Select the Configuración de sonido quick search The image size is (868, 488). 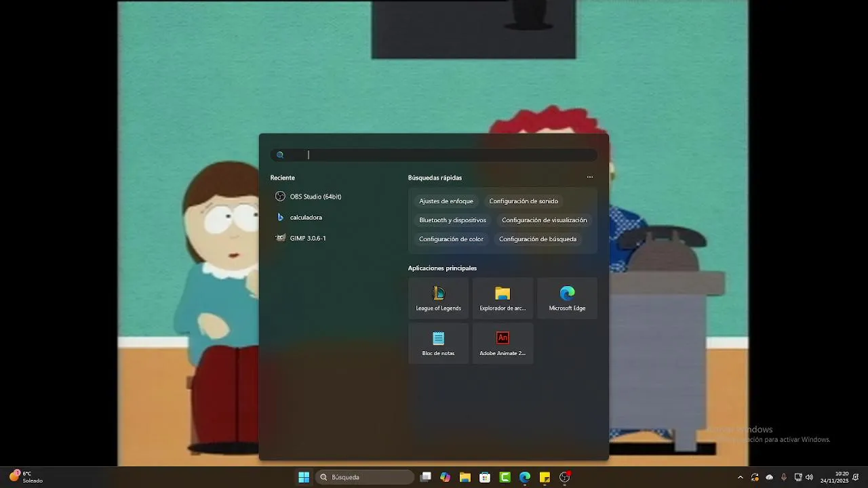click(x=524, y=201)
